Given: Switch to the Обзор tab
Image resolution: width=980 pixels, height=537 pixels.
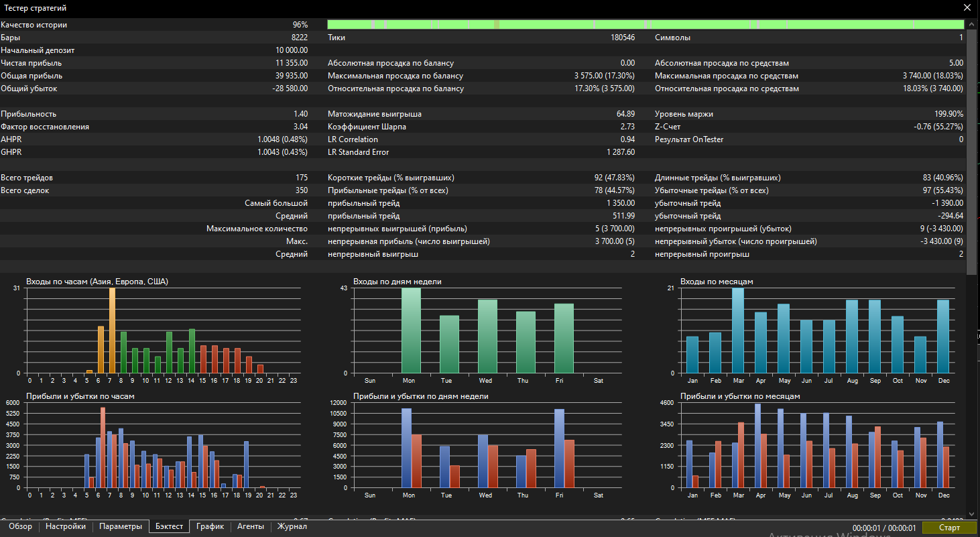Looking at the screenshot, I should 20,527.
